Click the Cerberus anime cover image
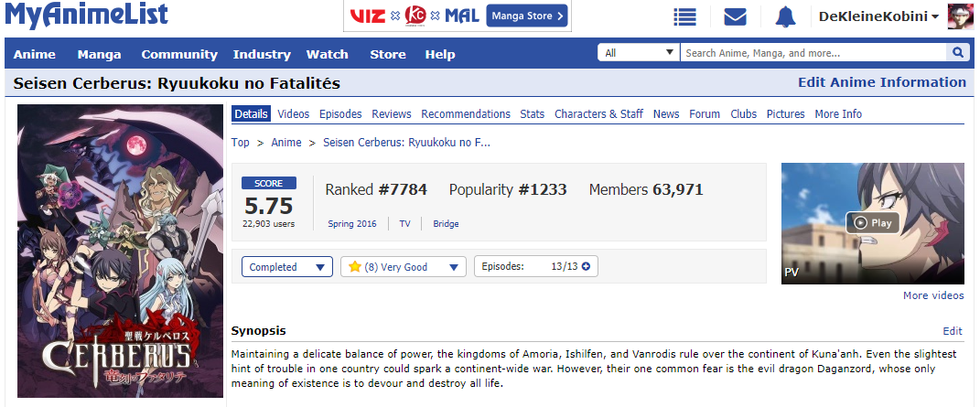This screenshot has height=407, width=980. 120,251
